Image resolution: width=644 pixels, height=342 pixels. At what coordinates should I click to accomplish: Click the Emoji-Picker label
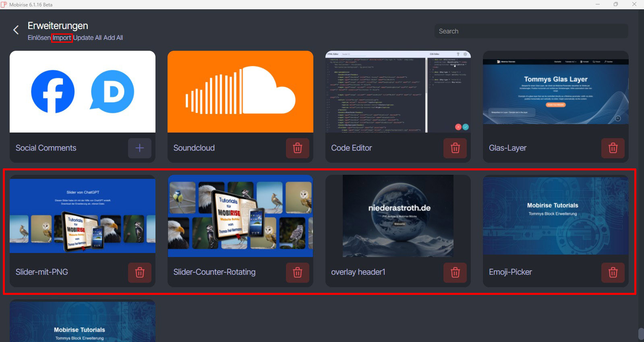tap(511, 272)
